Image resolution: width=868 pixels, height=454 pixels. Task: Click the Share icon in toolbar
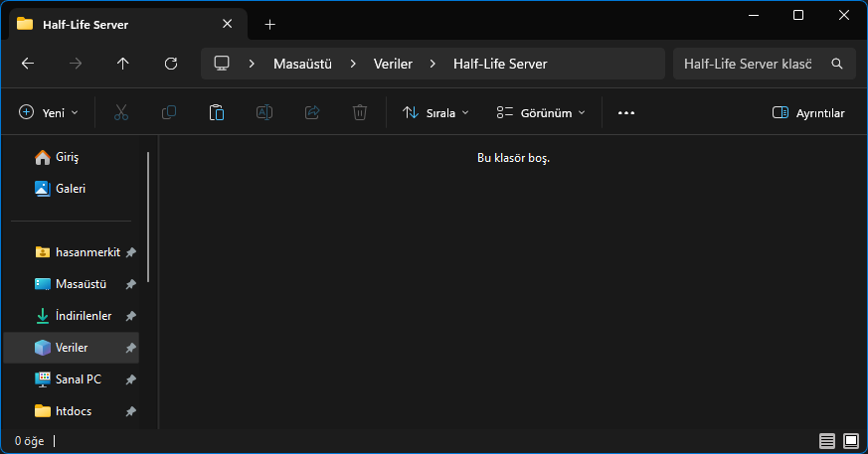(312, 113)
